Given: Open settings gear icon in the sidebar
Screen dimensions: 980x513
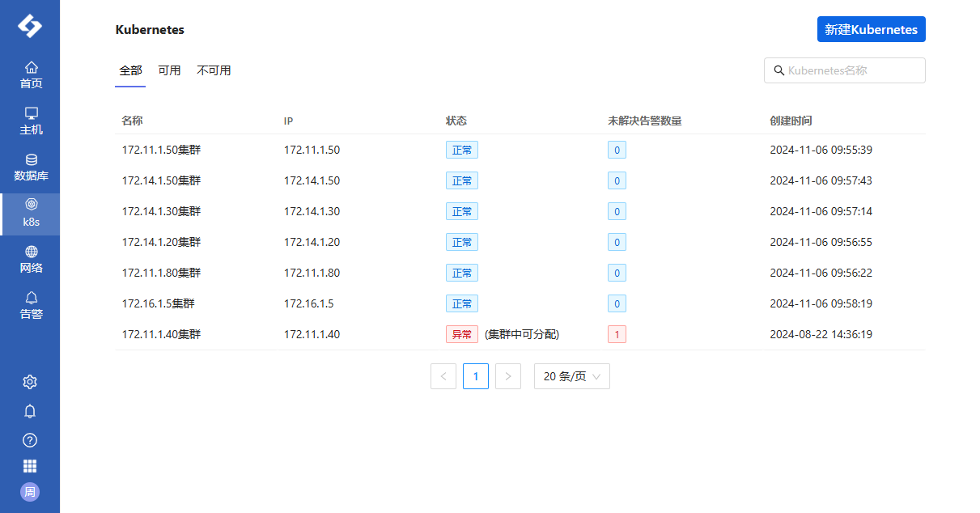Looking at the screenshot, I should click(30, 382).
